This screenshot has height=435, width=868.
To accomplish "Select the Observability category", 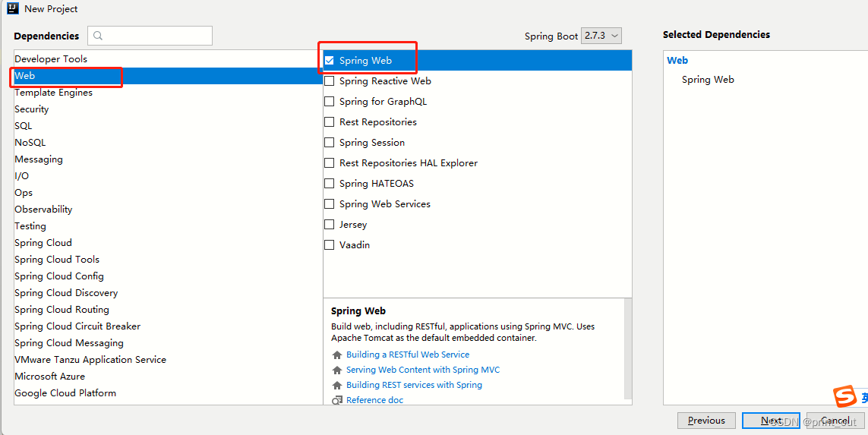I will (169, 210).
